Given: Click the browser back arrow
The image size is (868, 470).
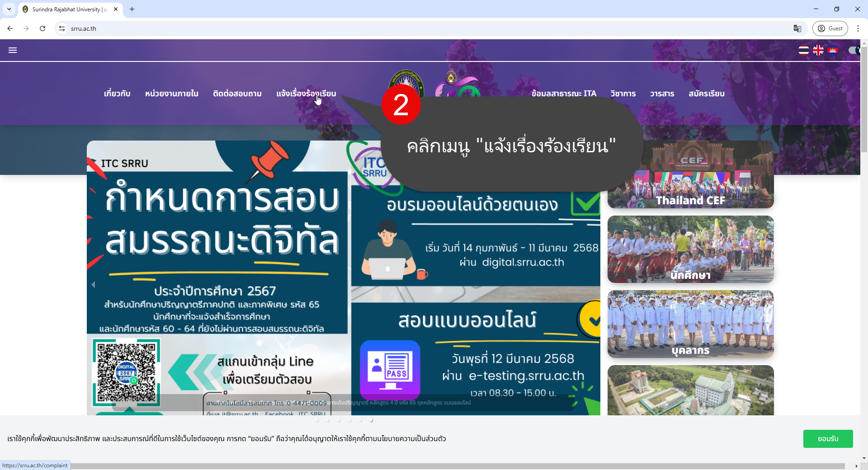Looking at the screenshot, I should (10, 28).
